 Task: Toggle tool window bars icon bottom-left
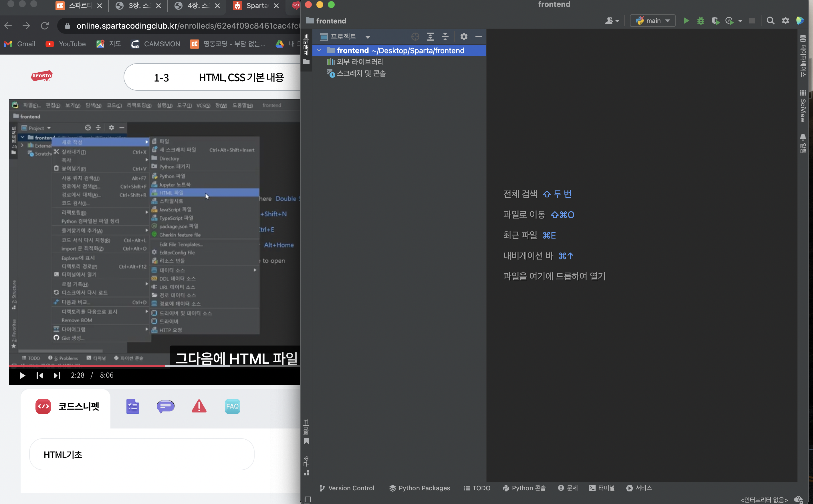click(x=307, y=499)
